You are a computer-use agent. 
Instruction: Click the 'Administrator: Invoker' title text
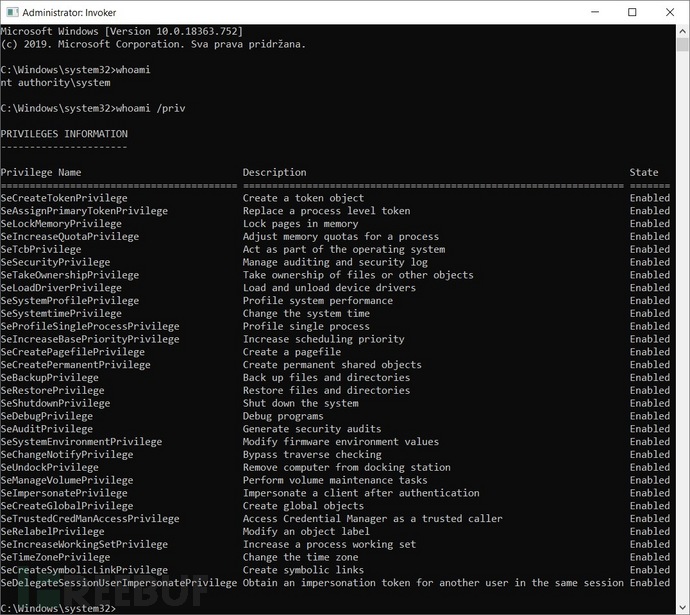point(69,13)
